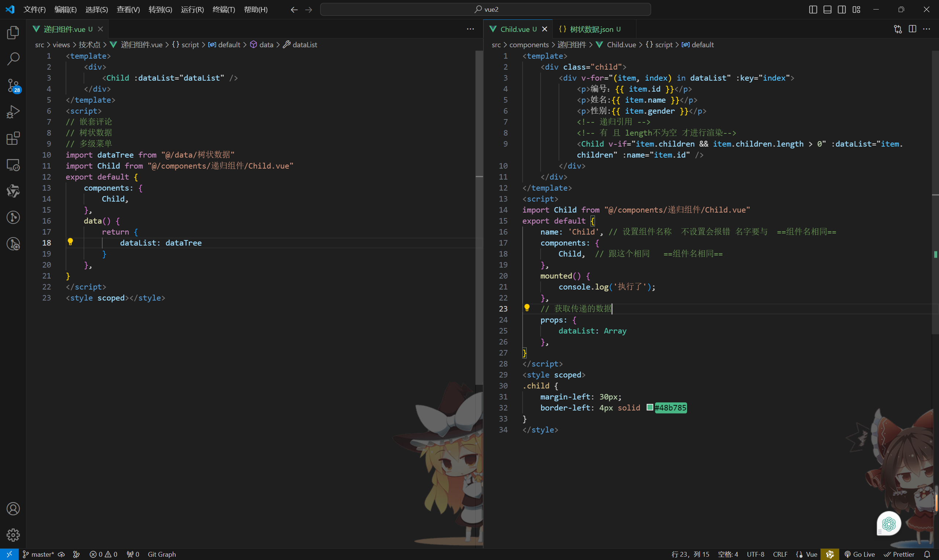Toggle the secondary side bar
The width and height of the screenshot is (939, 560).
841,10
